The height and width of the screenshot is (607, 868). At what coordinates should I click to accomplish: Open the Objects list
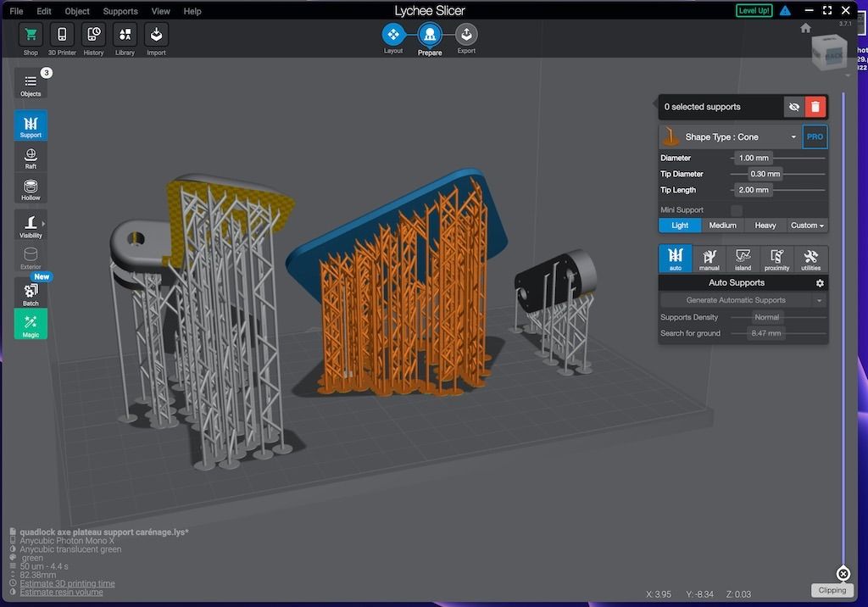coord(31,85)
